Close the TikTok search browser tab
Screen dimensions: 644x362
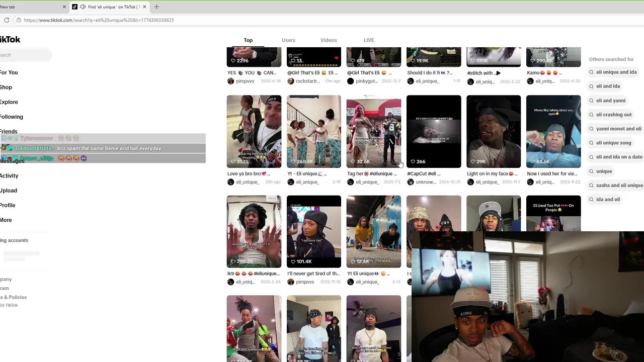tap(145, 7)
